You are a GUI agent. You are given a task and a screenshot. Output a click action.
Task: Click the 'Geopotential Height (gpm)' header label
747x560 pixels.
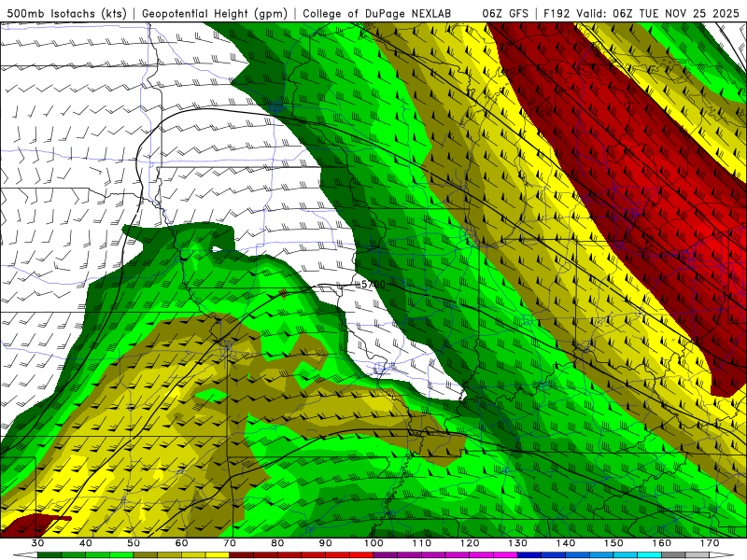pyautogui.click(x=215, y=13)
